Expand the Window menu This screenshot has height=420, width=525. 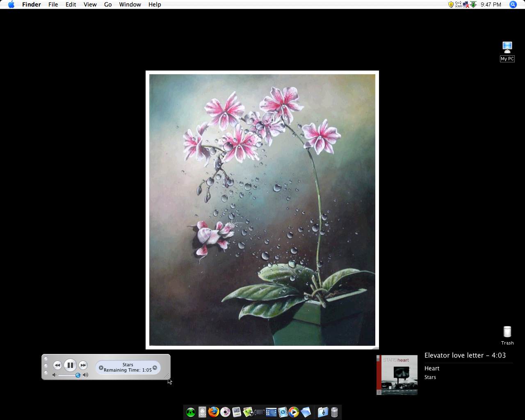click(130, 5)
